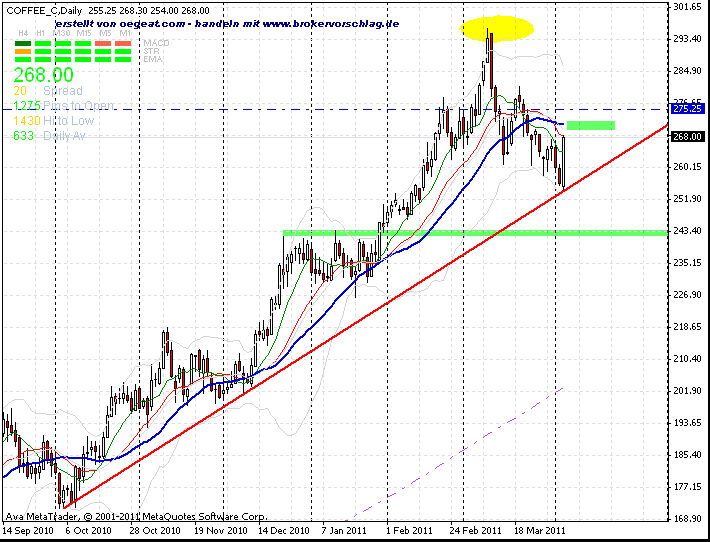Screen dimensions: 710x542
Task: Click the orange H4 STR indicator block
Action: (23, 52)
